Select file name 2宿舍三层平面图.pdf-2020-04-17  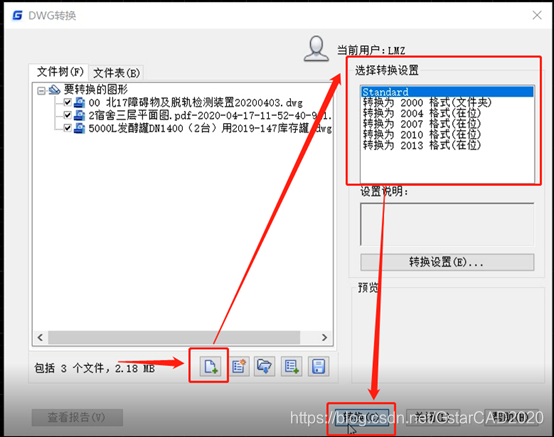[x=210, y=116]
